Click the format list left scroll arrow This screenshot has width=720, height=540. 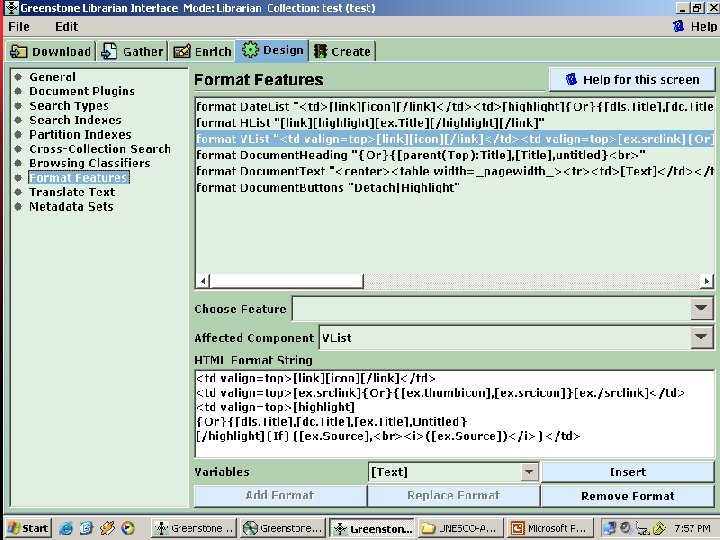click(x=203, y=281)
